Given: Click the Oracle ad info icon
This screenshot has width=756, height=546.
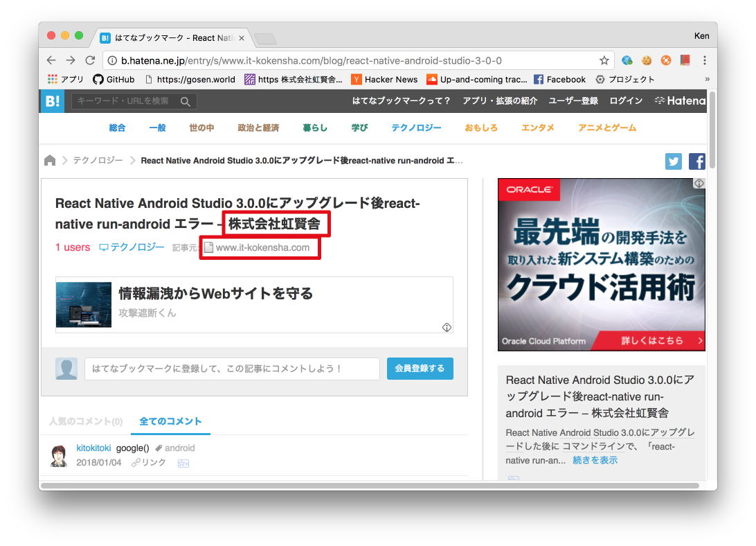Looking at the screenshot, I should (699, 184).
